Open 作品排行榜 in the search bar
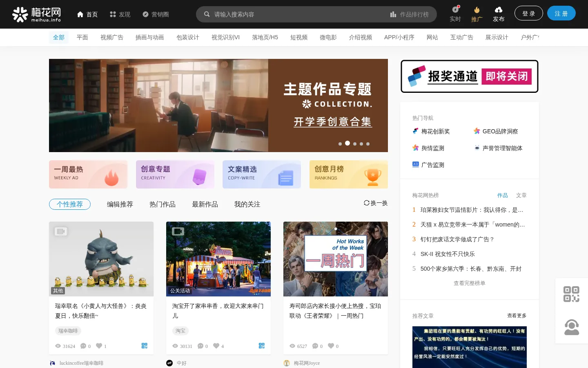The width and height of the screenshot is (588, 368). [x=410, y=14]
